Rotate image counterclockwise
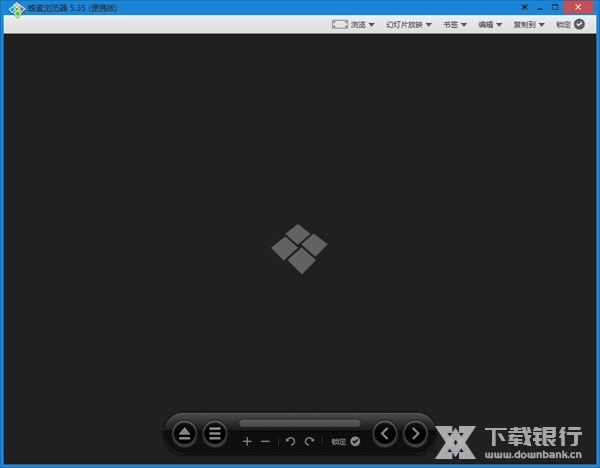The height and width of the screenshot is (468, 600). (x=291, y=441)
